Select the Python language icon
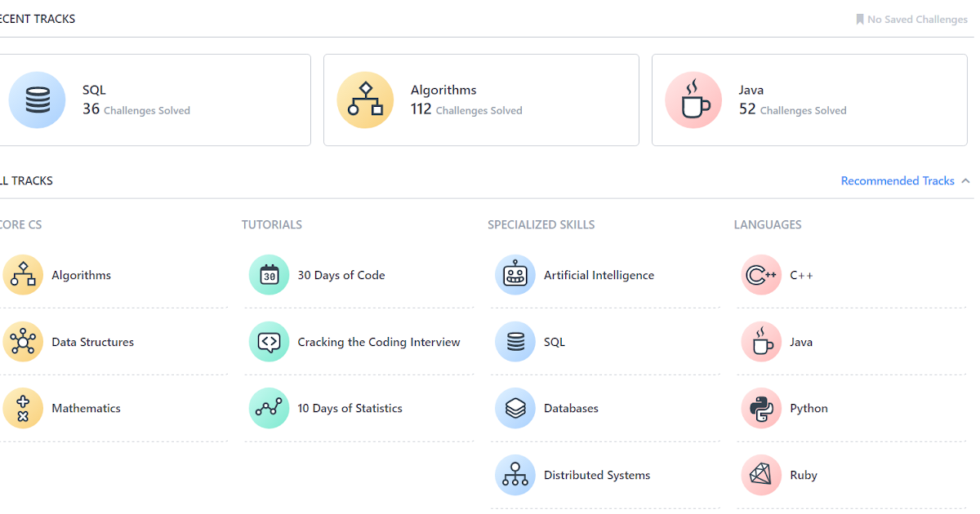 (x=761, y=408)
